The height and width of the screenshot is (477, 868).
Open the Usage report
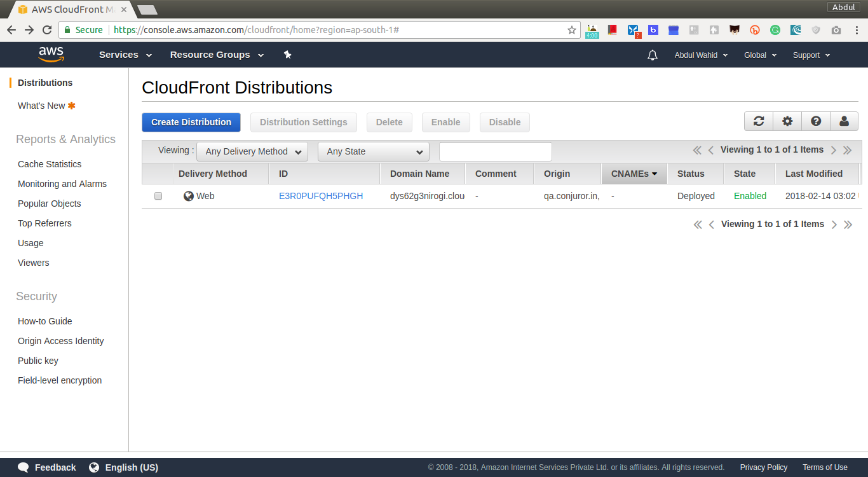coord(31,243)
